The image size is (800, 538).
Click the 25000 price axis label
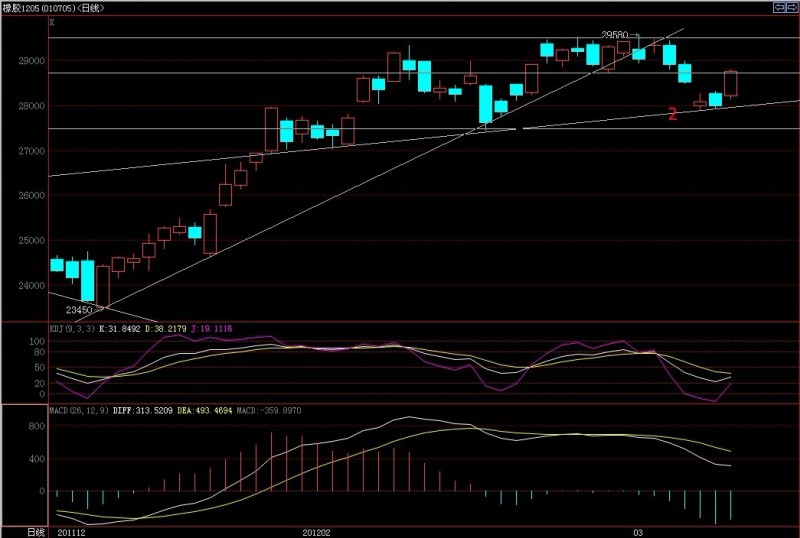point(32,240)
